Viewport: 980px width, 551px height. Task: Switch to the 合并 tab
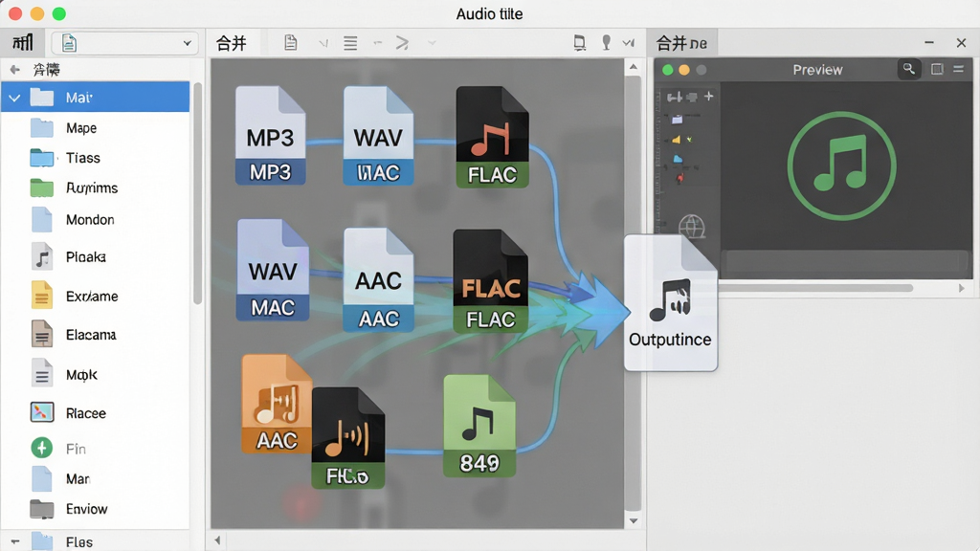pyautogui.click(x=232, y=43)
